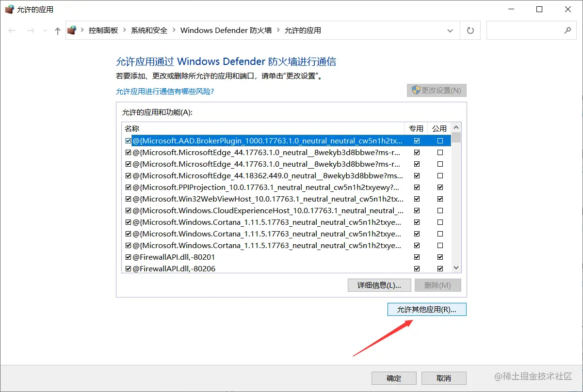Expand chevron before 控制面板 breadcrumb

pos(82,31)
